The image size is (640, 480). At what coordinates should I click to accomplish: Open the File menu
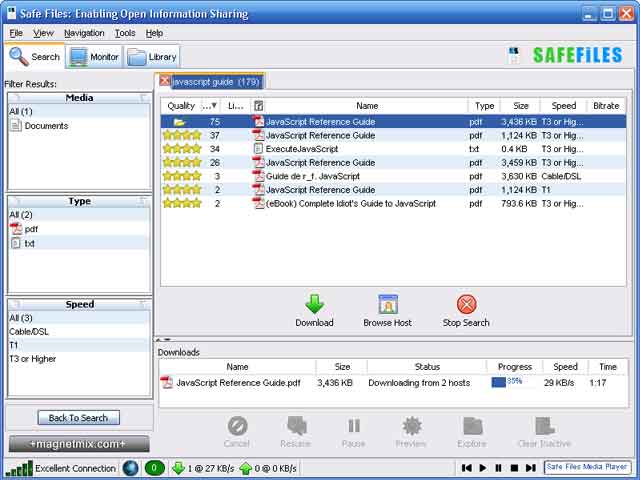point(16,33)
